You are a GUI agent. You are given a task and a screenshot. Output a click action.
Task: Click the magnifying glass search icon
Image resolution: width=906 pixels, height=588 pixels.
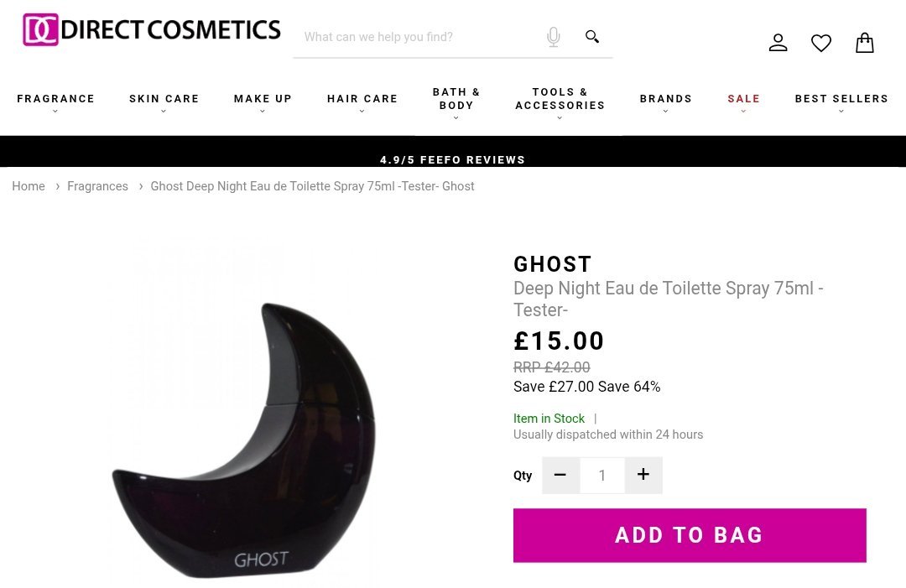click(x=591, y=37)
